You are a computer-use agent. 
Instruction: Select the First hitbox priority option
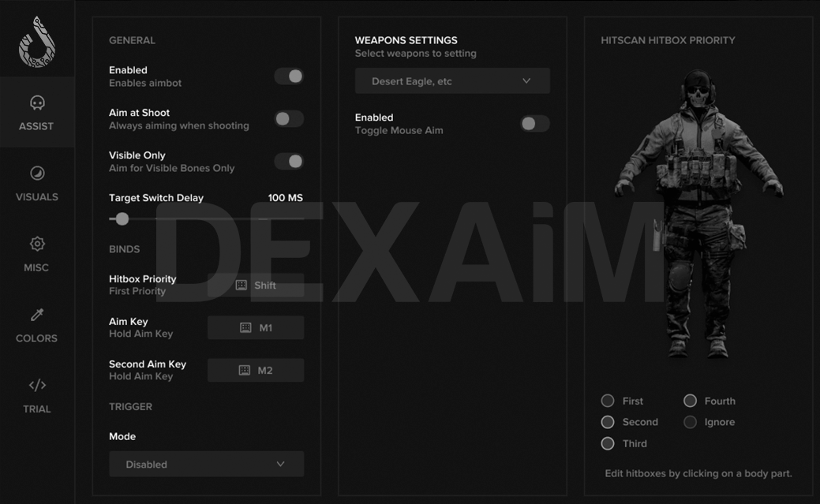608,401
